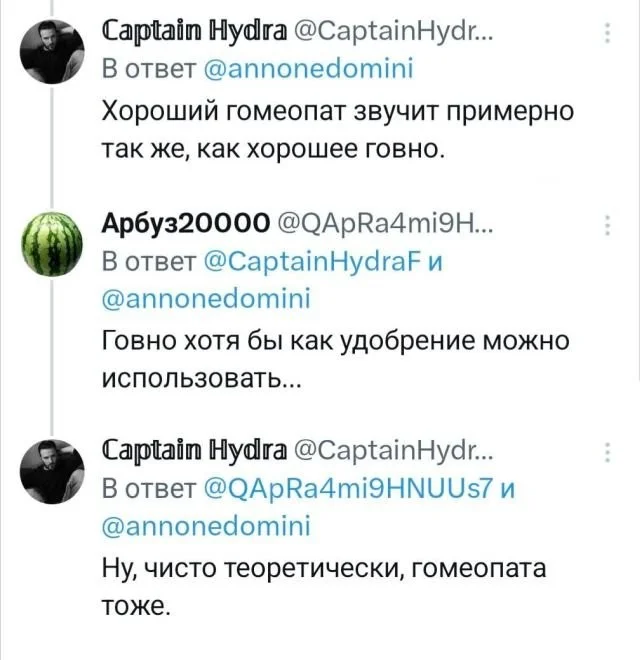This screenshot has width=640, height=660.
Task: Open the tweet starting with "Говно хотя бы как удобрение"
Action: pyautogui.click(x=335, y=358)
